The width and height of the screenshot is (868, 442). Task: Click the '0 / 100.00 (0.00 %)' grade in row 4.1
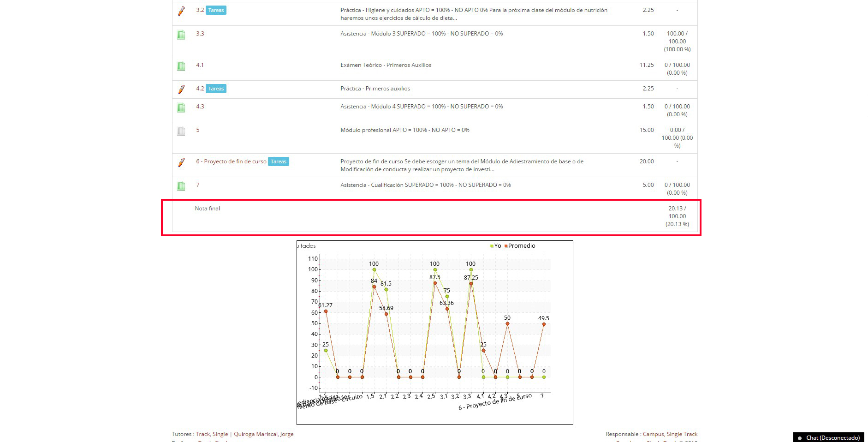pyautogui.click(x=677, y=69)
